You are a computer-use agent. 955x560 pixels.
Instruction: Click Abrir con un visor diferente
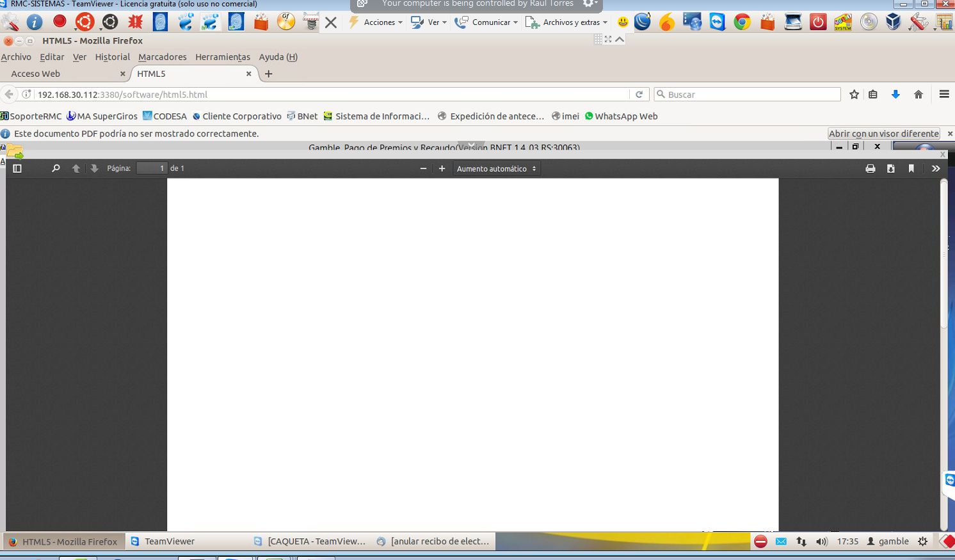[883, 134]
